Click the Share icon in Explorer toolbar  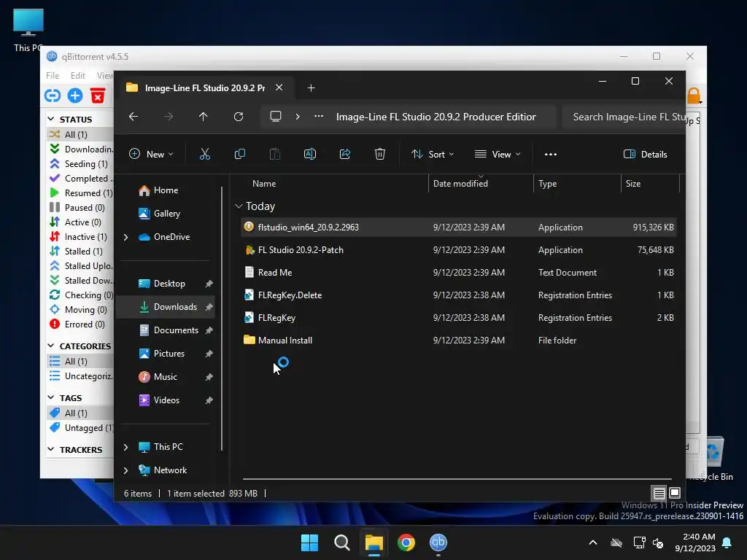click(x=345, y=154)
